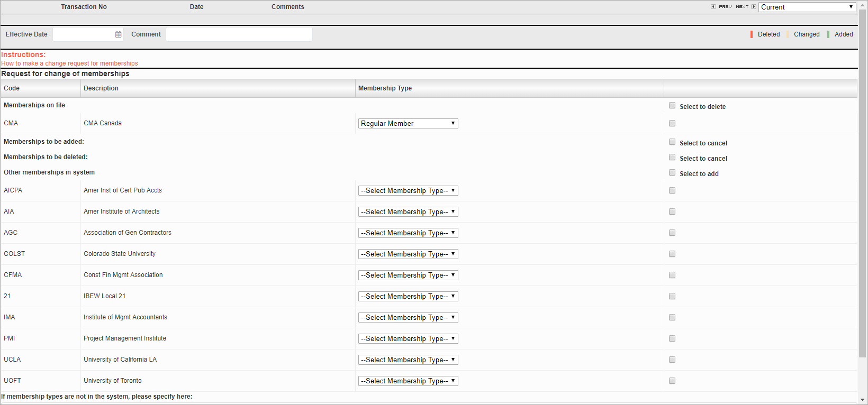Select 'Amer Institute of Architects' description

pos(122,211)
